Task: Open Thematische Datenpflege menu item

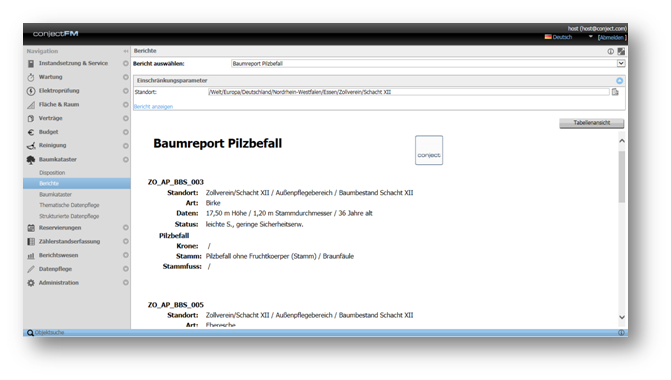Action: [x=69, y=205]
